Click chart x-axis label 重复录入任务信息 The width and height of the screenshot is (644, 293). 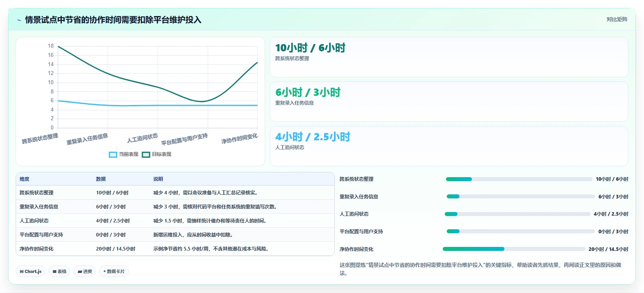[87, 139]
